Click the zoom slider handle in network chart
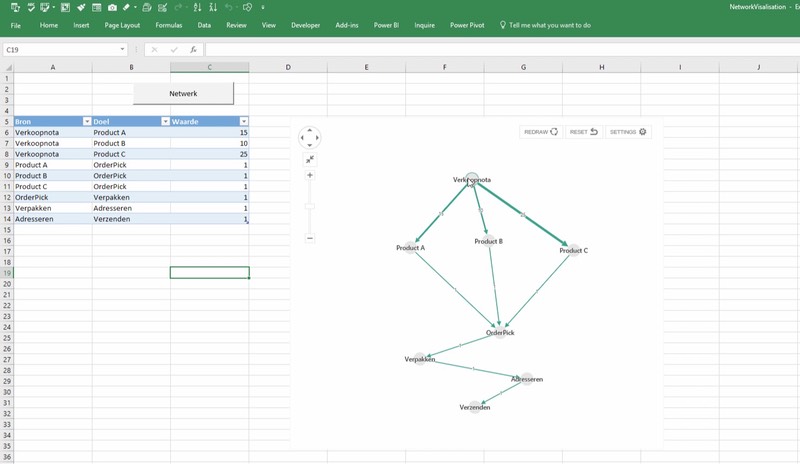 click(310, 206)
